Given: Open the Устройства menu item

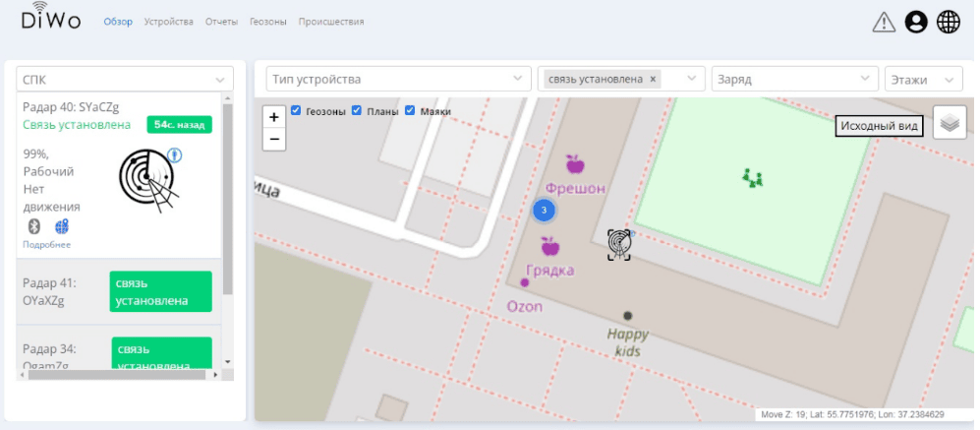Looking at the screenshot, I should point(168,22).
